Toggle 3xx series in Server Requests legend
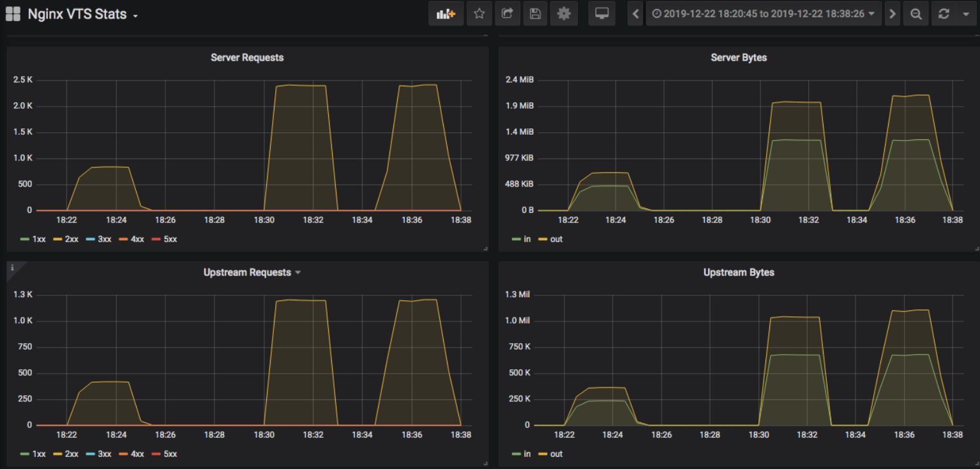Viewport: 980px width, 469px height. point(99,239)
